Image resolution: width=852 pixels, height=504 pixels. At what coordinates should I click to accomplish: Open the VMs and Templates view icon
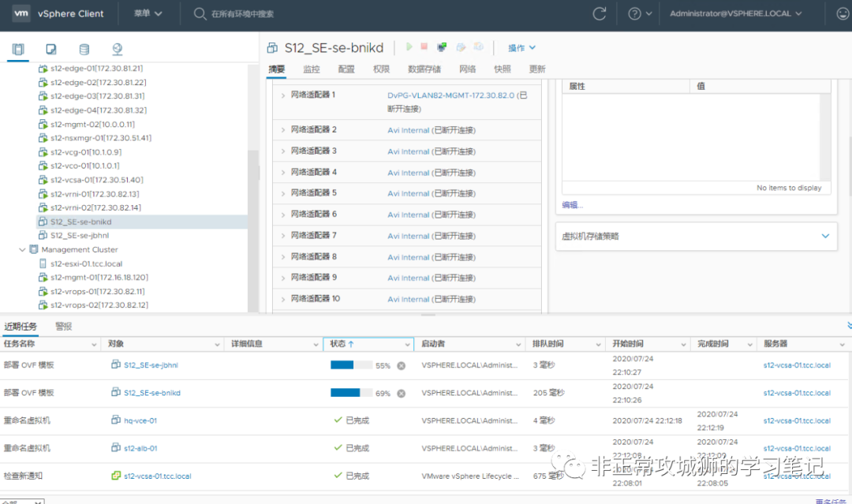51,50
